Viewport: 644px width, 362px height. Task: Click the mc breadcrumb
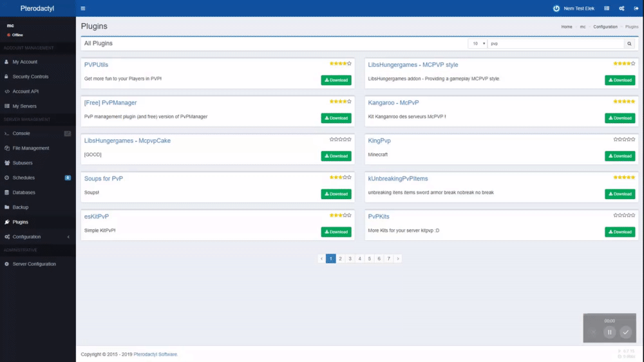click(583, 26)
